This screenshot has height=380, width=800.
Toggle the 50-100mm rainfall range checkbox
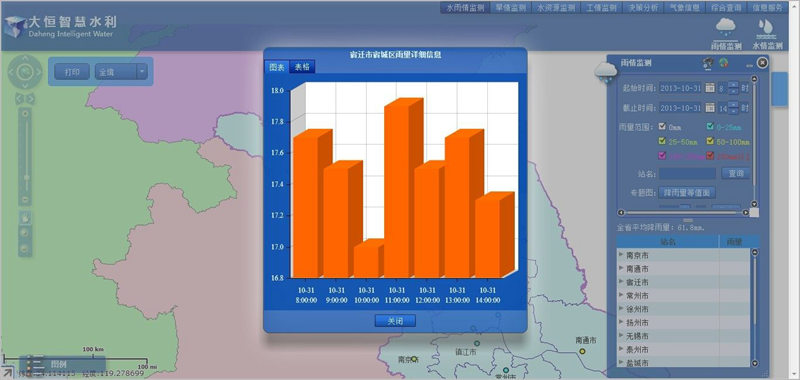pos(710,141)
